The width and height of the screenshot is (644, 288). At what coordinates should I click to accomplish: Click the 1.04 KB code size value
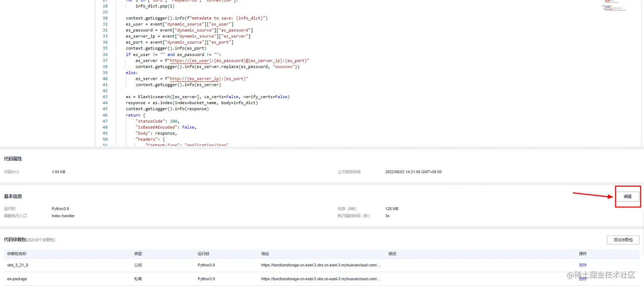click(58, 172)
